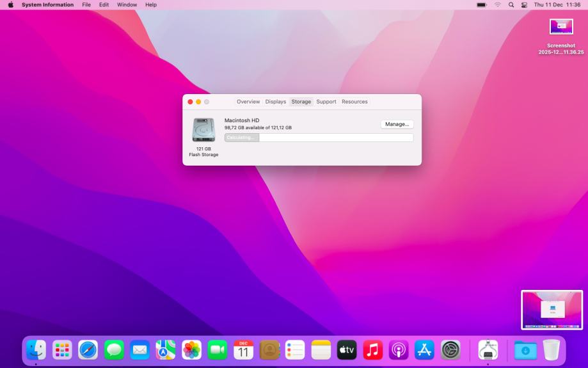
Task: Open the File menu
Action: click(86, 5)
